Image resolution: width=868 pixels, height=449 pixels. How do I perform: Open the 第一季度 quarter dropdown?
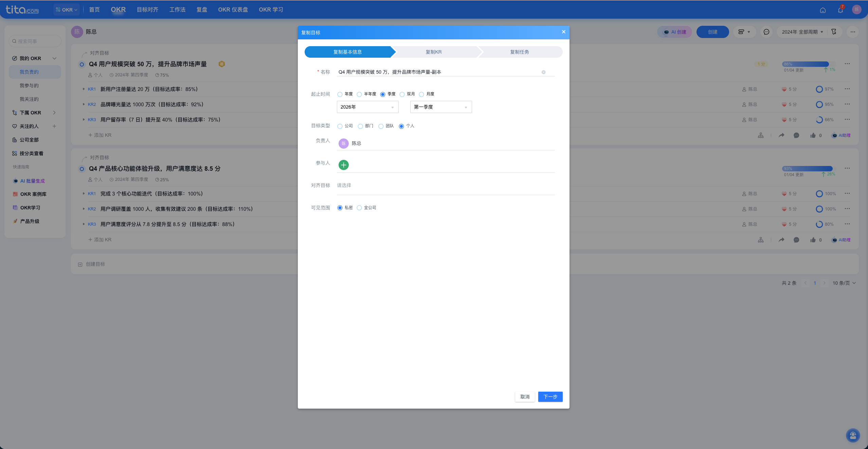(441, 107)
